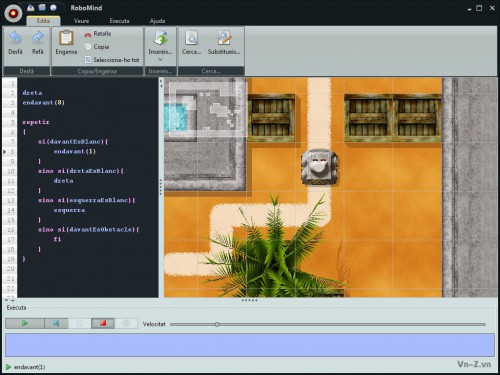Toggle the collapse arrows below the editor
This screenshot has width=500, height=375.
point(9,300)
